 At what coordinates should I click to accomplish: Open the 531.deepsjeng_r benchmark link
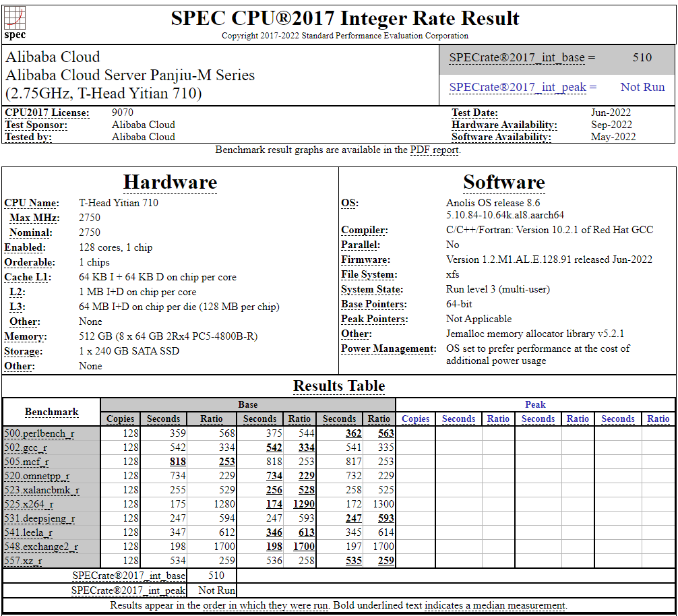coord(40,519)
